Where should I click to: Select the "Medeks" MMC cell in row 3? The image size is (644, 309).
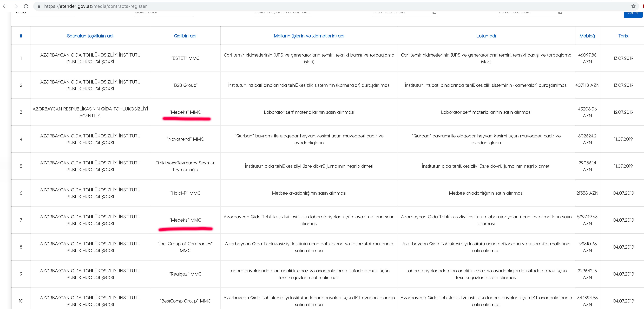pyautogui.click(x=185, y=112)
